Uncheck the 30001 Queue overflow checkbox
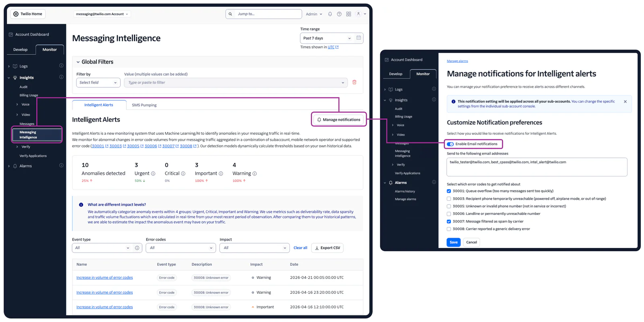 449,191
